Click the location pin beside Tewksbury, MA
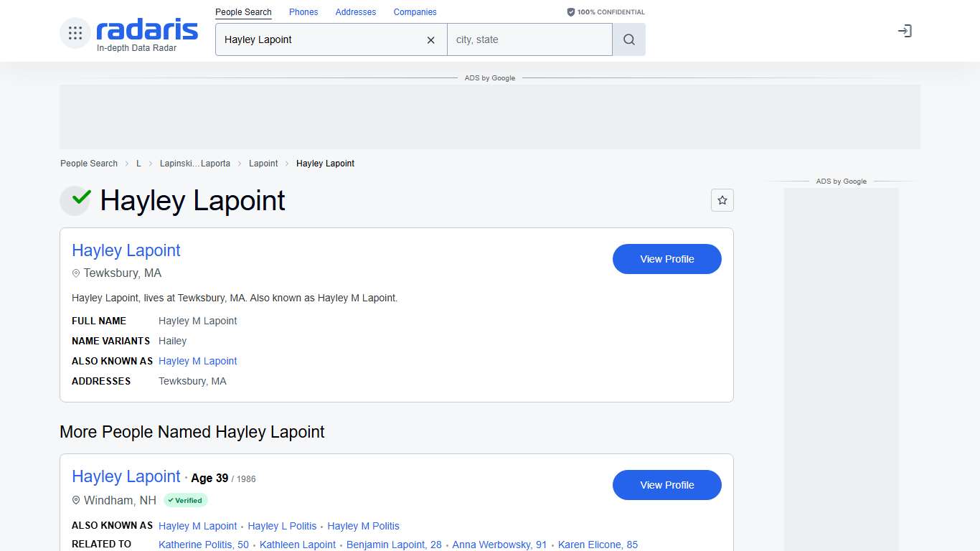 pyautogui.click(x=76, y=273)
